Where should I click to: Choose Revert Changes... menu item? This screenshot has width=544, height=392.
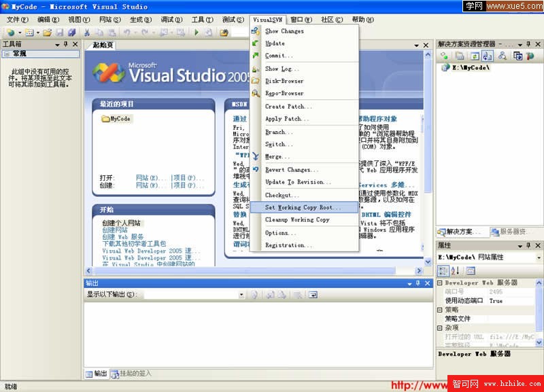(304, 170)
